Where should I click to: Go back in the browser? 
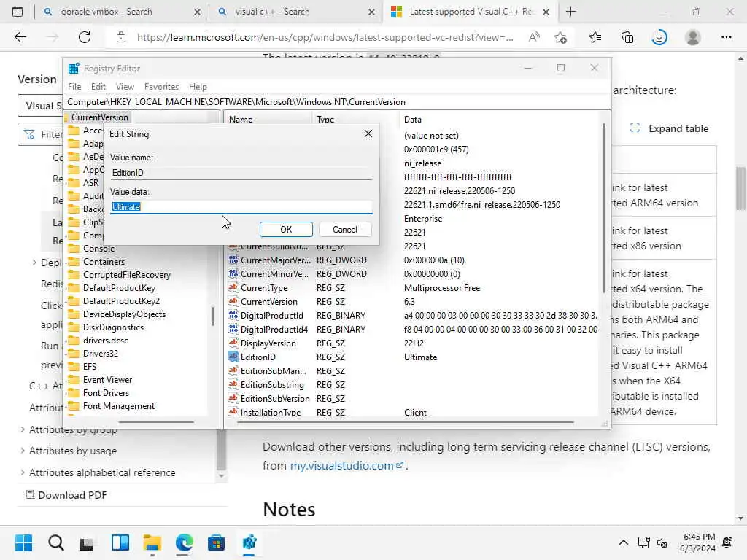pos(20,37)
